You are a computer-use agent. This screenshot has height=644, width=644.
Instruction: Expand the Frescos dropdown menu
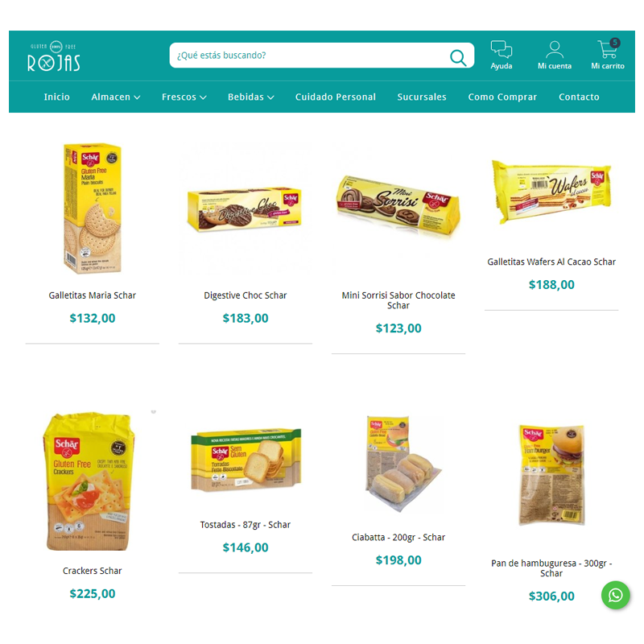coord(184,97)
